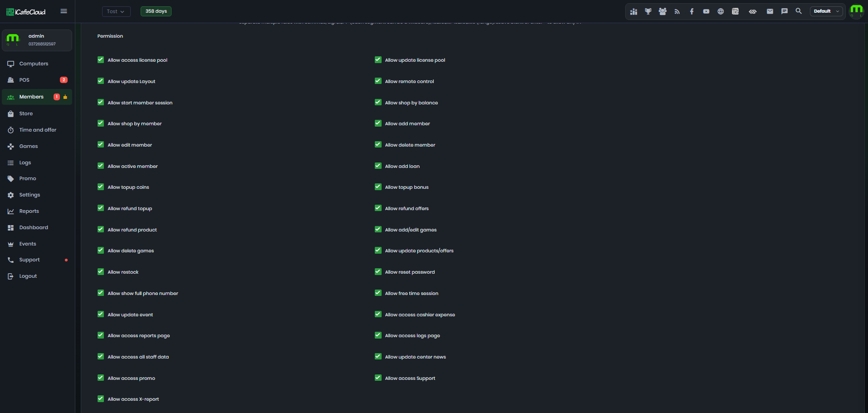Click the Promo tag icon in sidebar
The height and width of the screenshot is (413, 868).
click(x=10, y=179)
